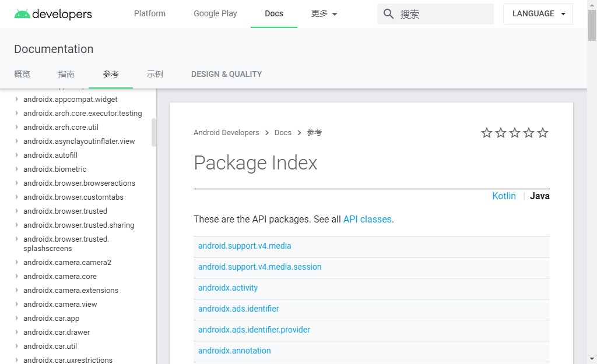The width and height of the screenshot is (597, 364).
Task: Switch to the 指南 tab
Action: [66, 74]
